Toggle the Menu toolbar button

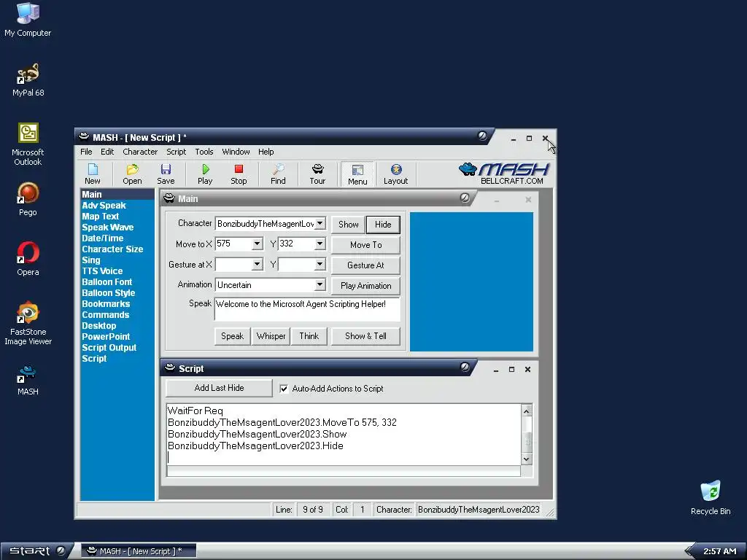point(357,174)
